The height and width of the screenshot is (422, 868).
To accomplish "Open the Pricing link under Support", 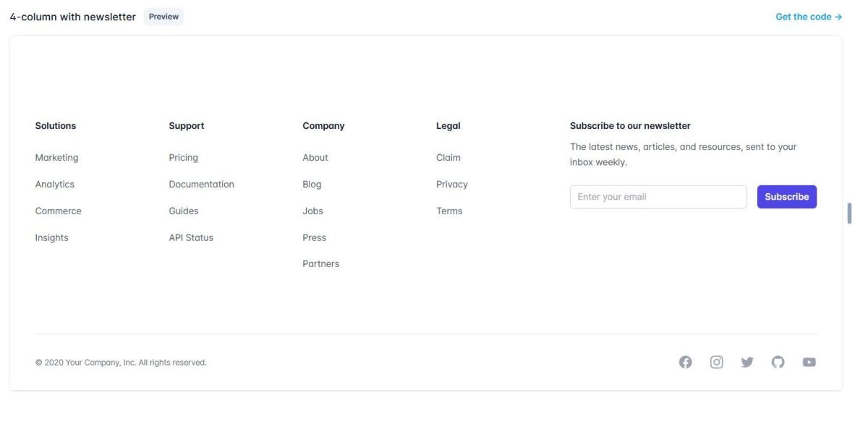I will (183, 158).
